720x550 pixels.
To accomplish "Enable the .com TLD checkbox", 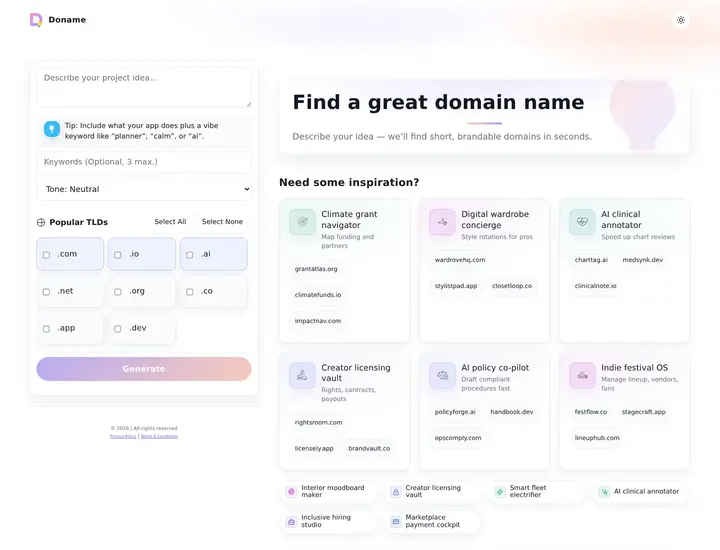I will [x=46, y=255].
